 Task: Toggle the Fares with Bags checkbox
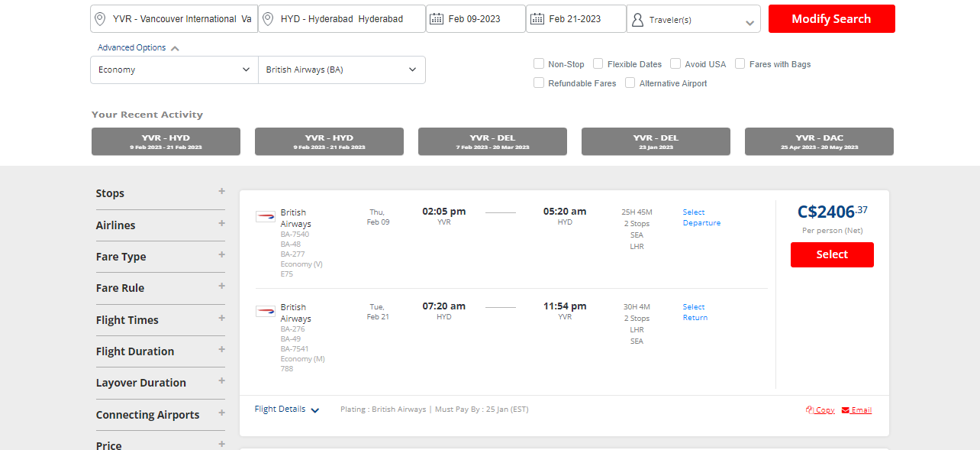[x=740, y=64]
